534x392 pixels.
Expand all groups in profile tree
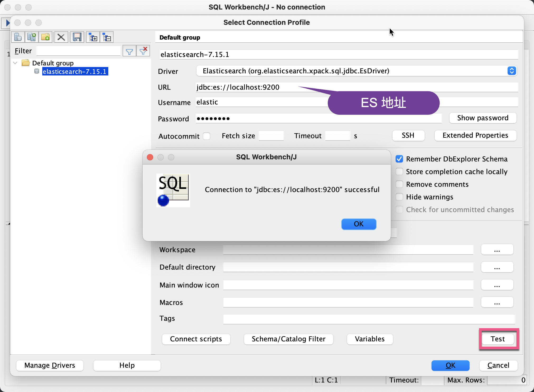point(93,37)
